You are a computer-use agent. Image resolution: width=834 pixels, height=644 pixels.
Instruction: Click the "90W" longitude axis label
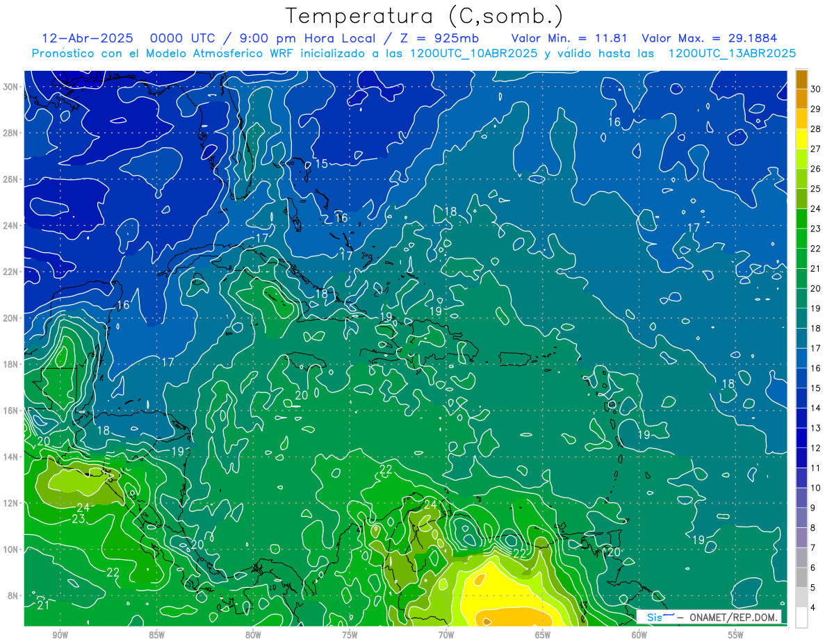(60, 635)
